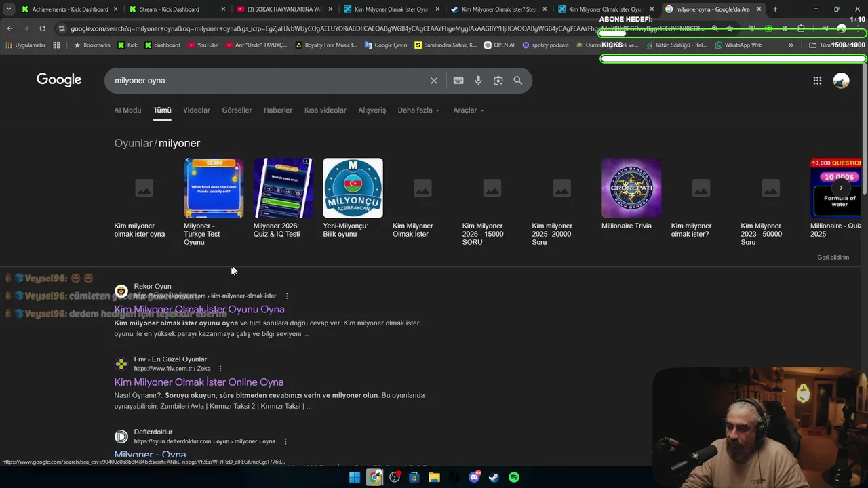The image size is (868, 488).
Task: Open Kim Milyoner Olmak İster Oyunu Oyna result
Action: coord(199,310)
